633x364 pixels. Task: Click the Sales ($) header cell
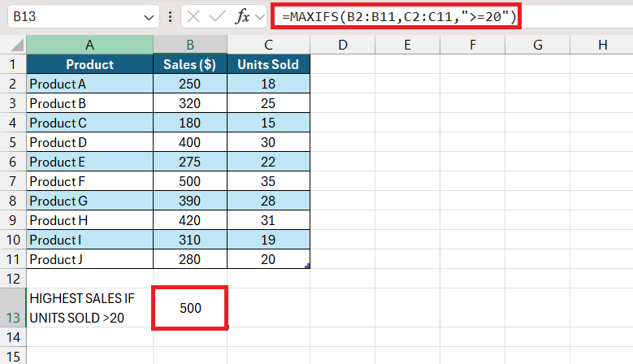(190, 64)
